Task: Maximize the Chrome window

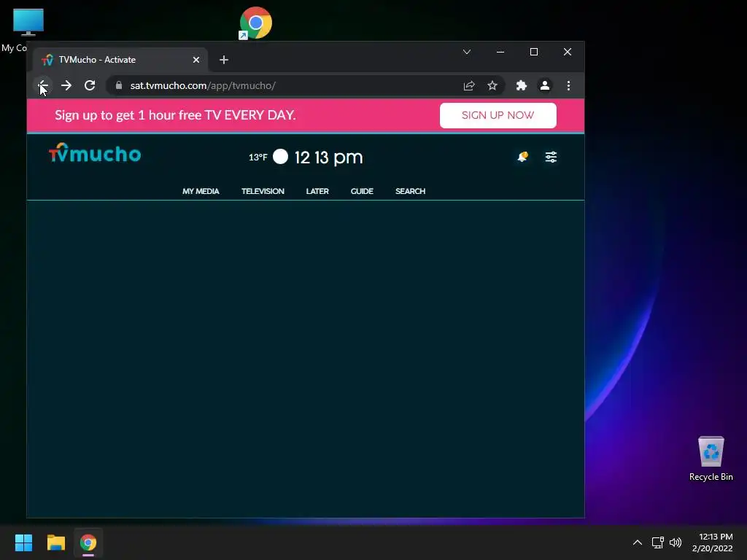Action: pos(534,52)
